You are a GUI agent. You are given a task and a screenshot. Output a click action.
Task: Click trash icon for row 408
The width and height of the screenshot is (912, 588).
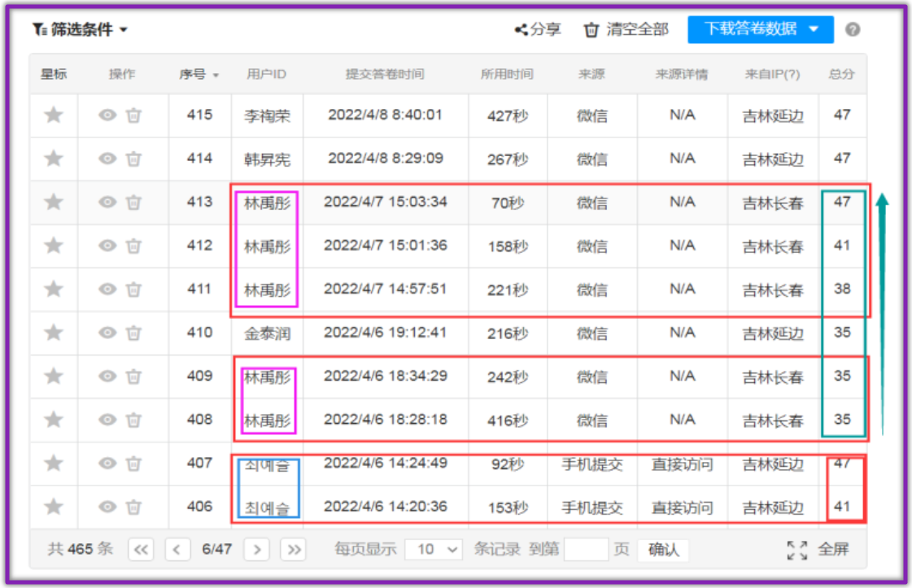(x=133, y=420)
